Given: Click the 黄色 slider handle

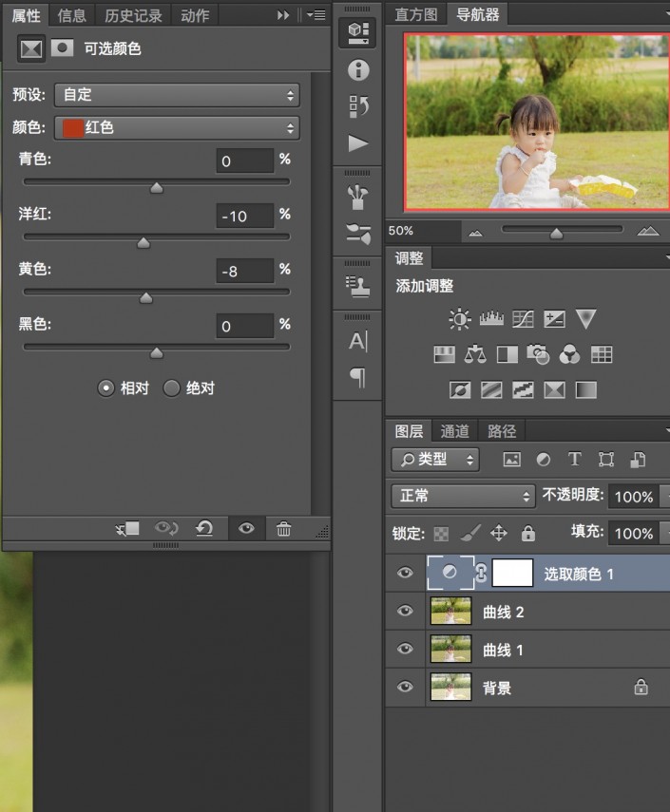Looking at the screenshot, I should (146, 298).
